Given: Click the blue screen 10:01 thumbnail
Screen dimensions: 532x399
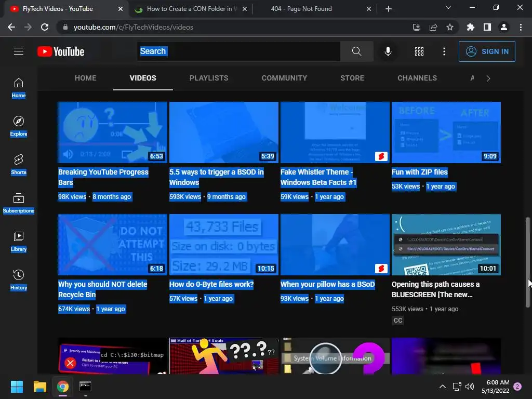Looking at the screenshot, I should pyautogui.click(x=446, y=245).
